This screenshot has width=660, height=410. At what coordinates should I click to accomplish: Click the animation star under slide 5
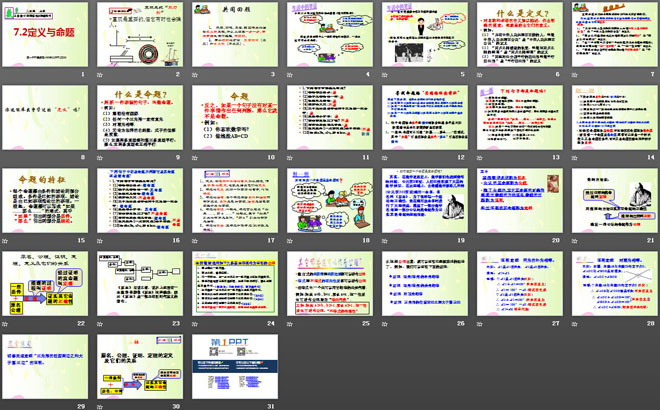coord(385,75)
